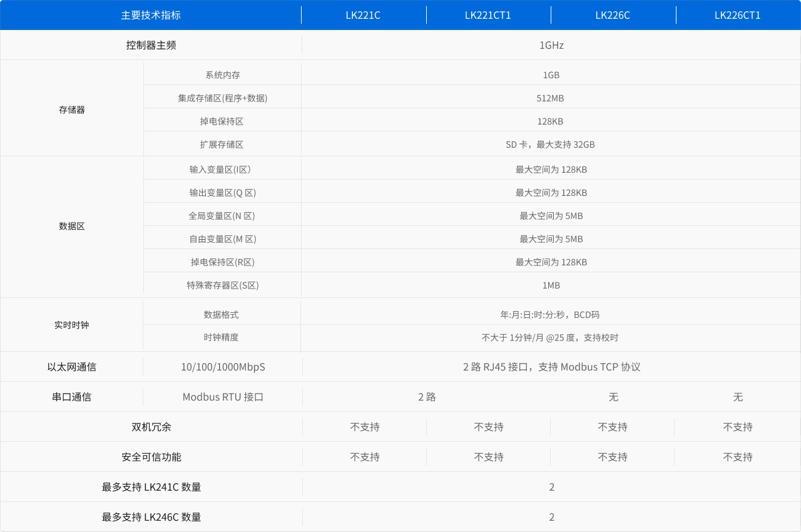Click the '全局变量区(N 区)' label
The image size is (801, 532).
(x=223, y=216)
